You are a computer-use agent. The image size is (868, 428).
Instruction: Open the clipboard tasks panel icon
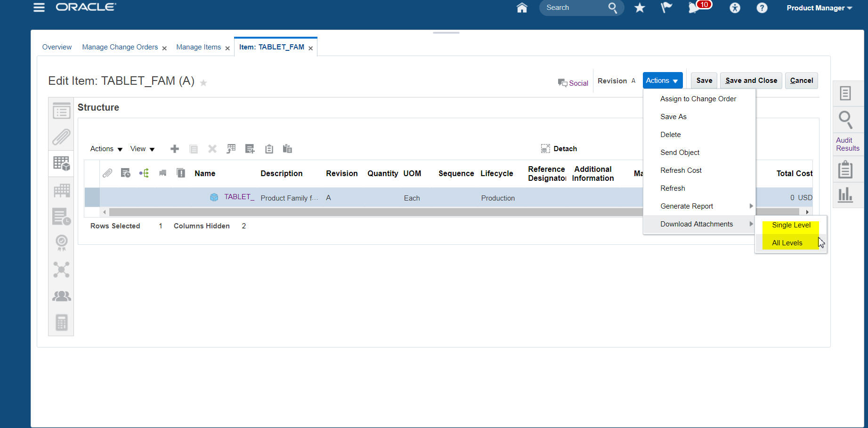(845, 170)
